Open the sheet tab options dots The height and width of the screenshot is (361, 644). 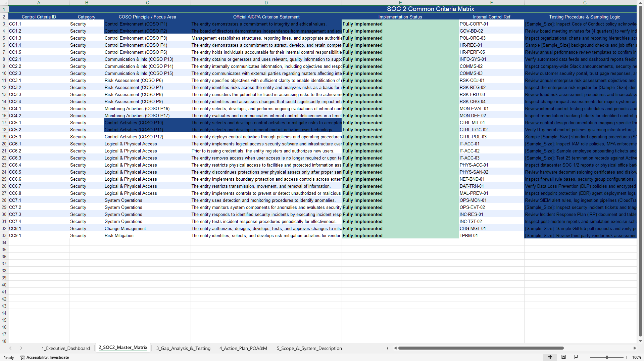[x=387, y=349]
